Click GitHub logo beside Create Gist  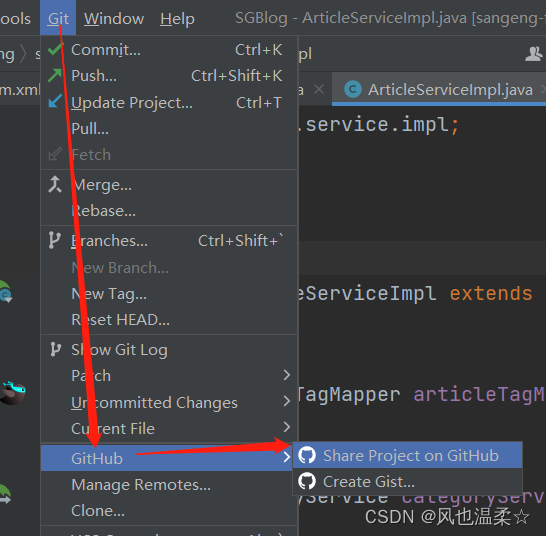click(x=307, y=481)
